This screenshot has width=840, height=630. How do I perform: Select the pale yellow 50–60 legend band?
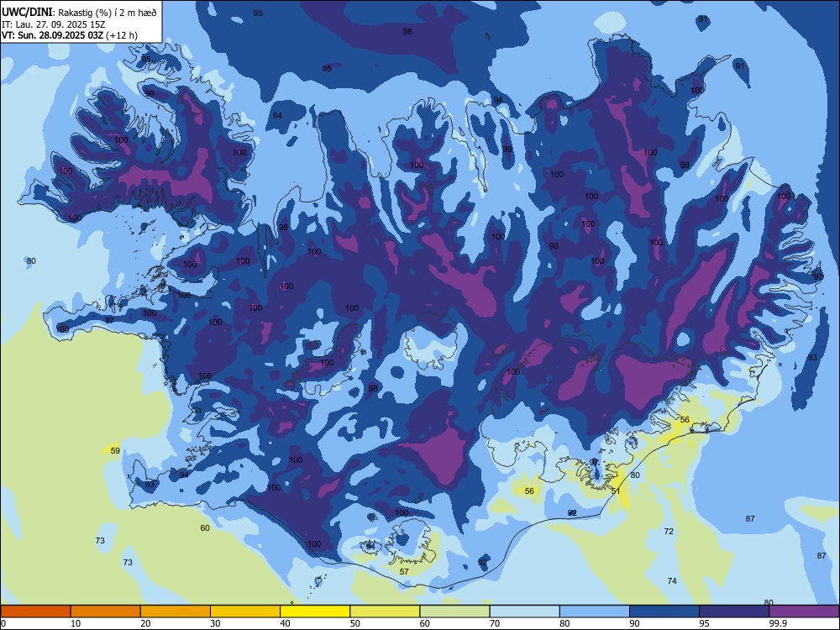click(385, 612)
